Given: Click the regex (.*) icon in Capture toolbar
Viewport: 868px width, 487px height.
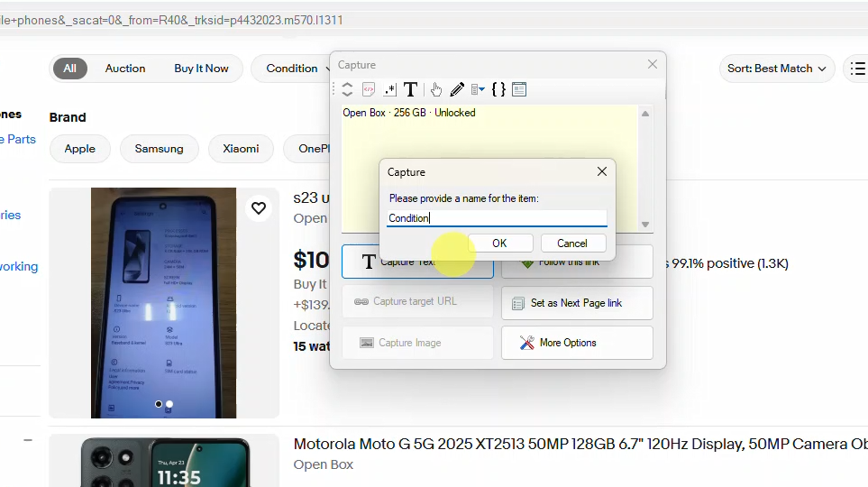Looking at the screenshot, I should pyautogui.click(x=389, y=89).
